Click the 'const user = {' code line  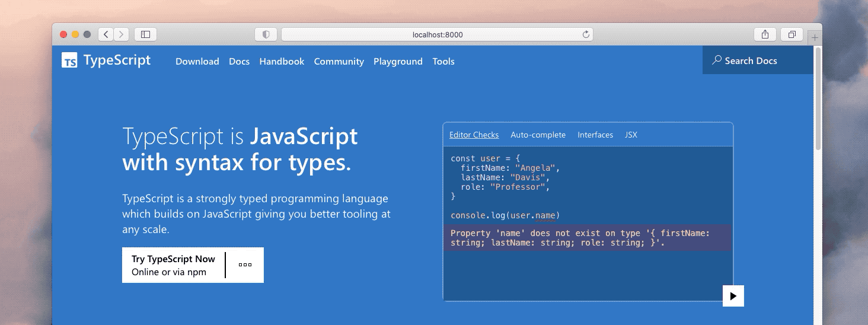[485, 158]
